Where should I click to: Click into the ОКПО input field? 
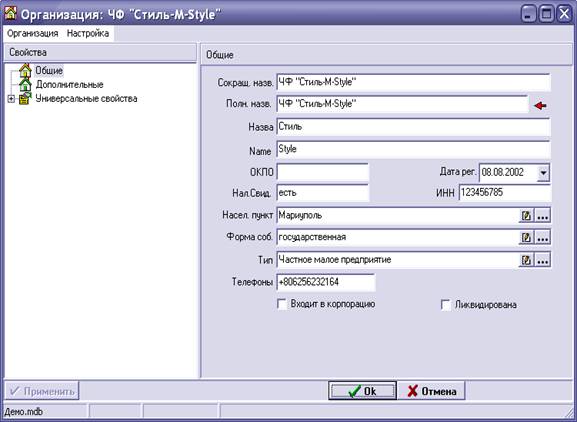(x=323, y=172)
